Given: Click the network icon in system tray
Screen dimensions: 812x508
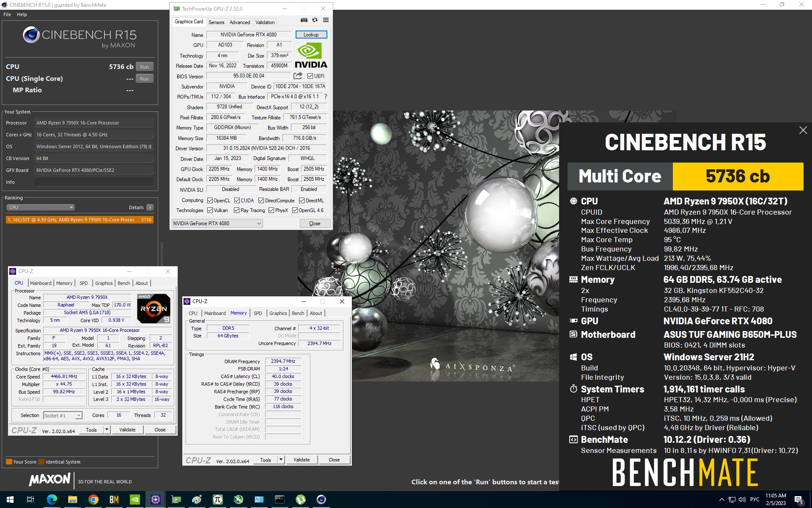Looking at the screenshot, I should tap(732, 500).
